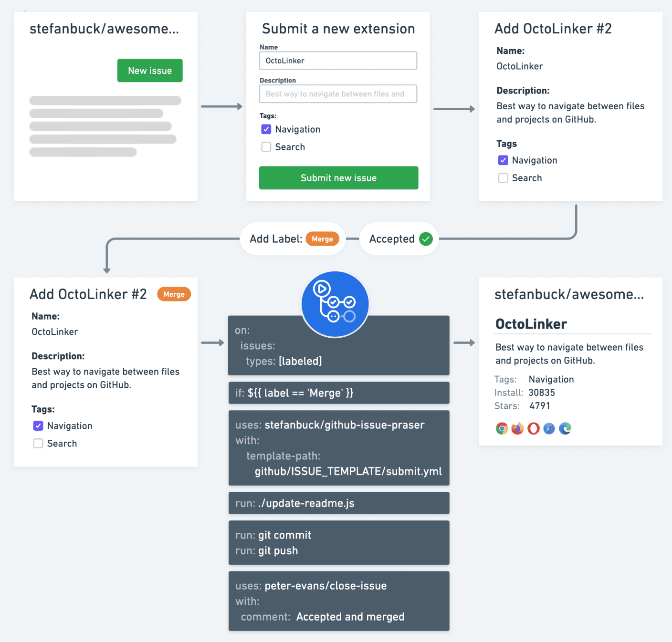Click 'run: ./update-readme.js' block
Screen dimensions: 672x642
339,503
